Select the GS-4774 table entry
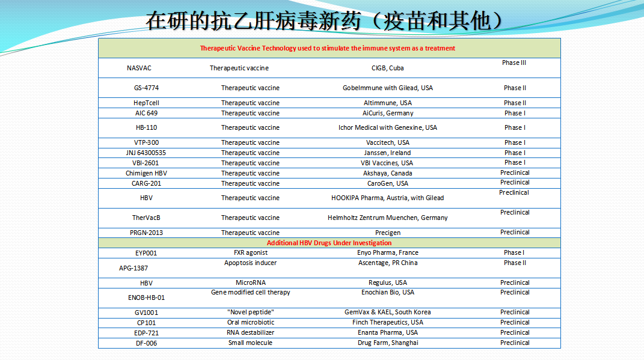644x360 pixels. pos(146,88)
